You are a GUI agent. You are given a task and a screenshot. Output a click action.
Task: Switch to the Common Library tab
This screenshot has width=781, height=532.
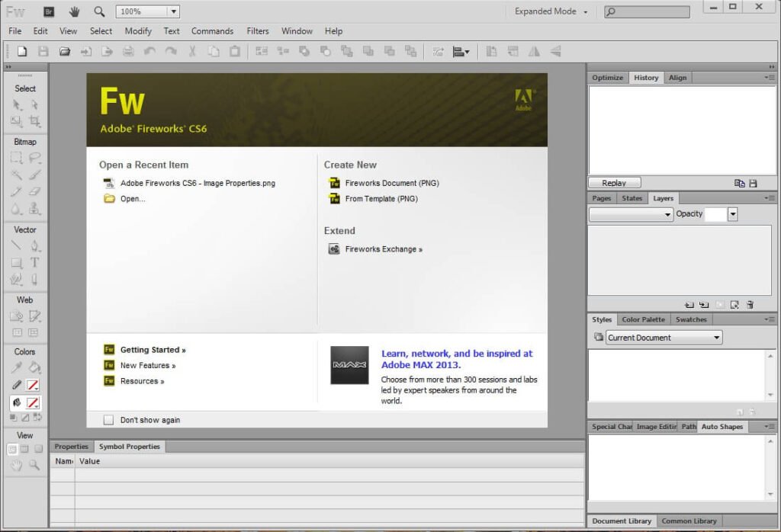[689, 521]
